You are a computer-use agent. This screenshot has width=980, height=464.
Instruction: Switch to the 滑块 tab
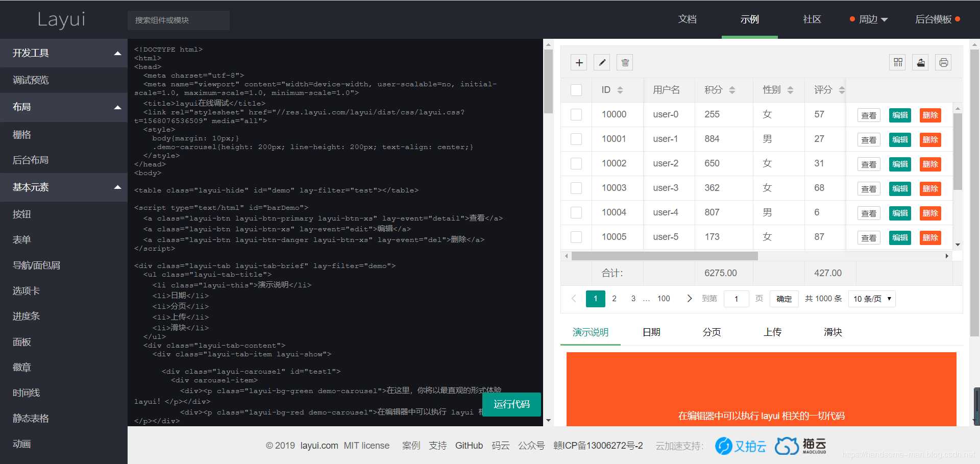tap(833, 332)
